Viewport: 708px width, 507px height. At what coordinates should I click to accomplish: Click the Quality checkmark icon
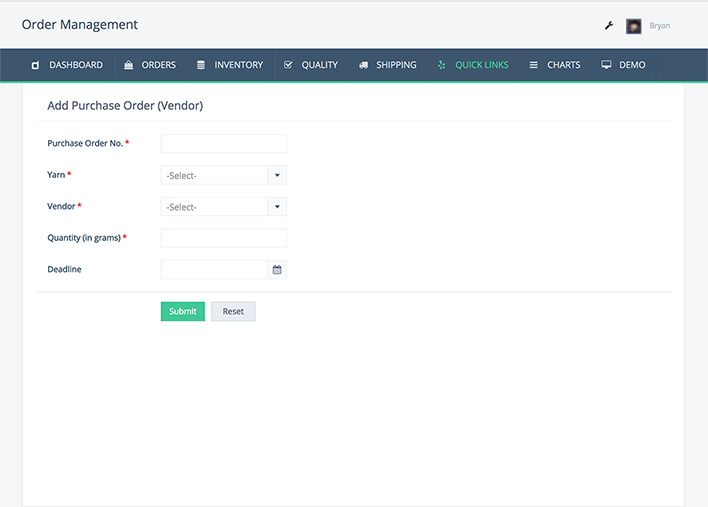(x=288, y=65)
